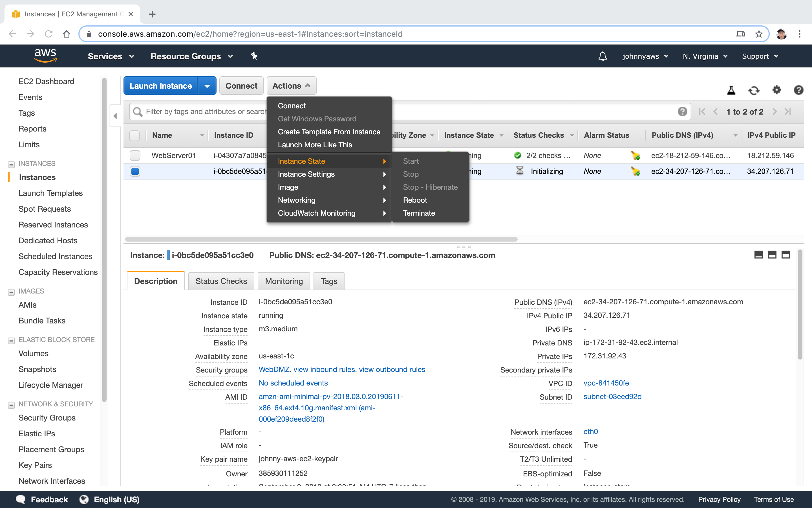Open a new browser tab
The width and height of the screenshot is (812, 508).
pyautogui.click(x=152, y=14)
